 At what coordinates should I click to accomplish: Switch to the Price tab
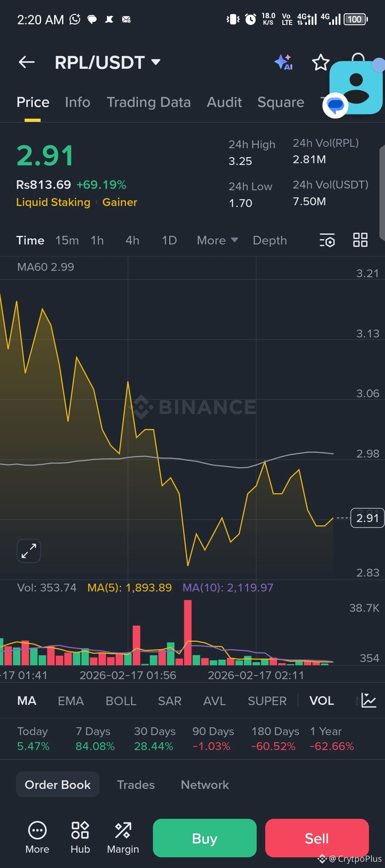click(x=33, y=102)
